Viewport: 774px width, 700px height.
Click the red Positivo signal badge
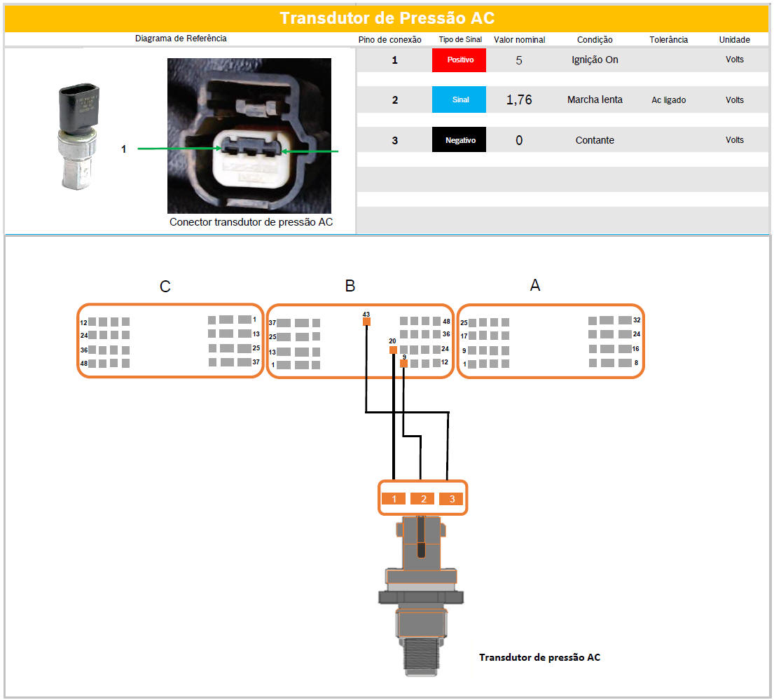click(459, 60)
